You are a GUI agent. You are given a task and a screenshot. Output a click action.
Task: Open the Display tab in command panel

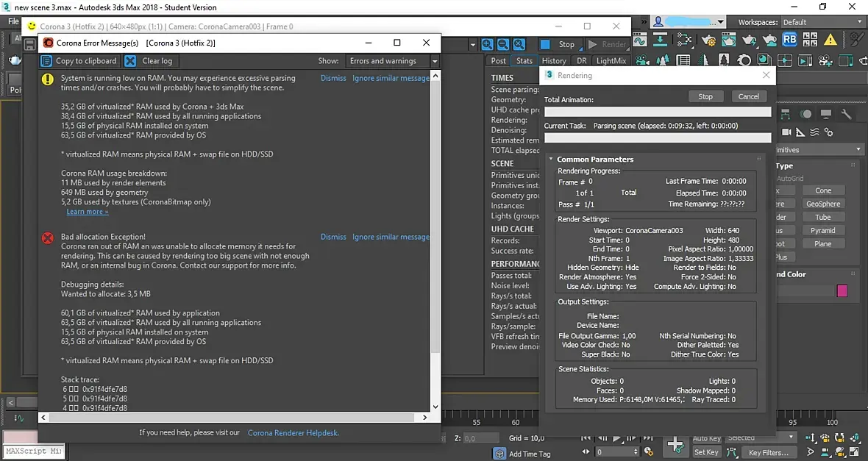coord(826,114)
